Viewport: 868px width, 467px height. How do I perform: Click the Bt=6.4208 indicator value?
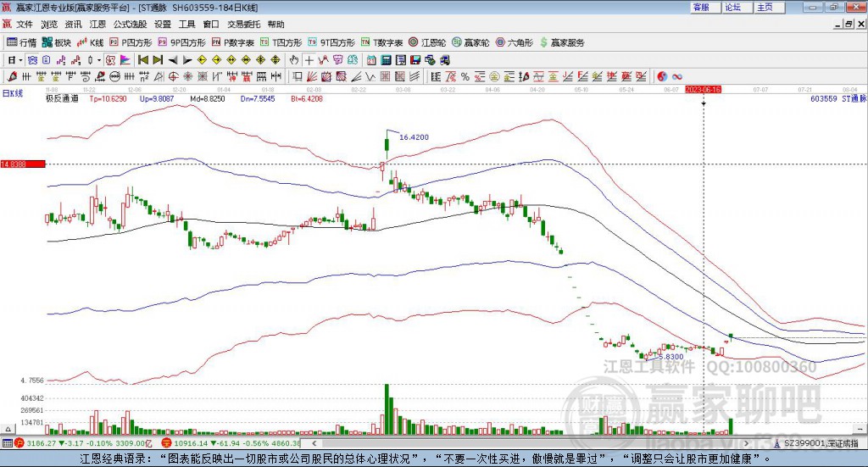tap(307, 99)
